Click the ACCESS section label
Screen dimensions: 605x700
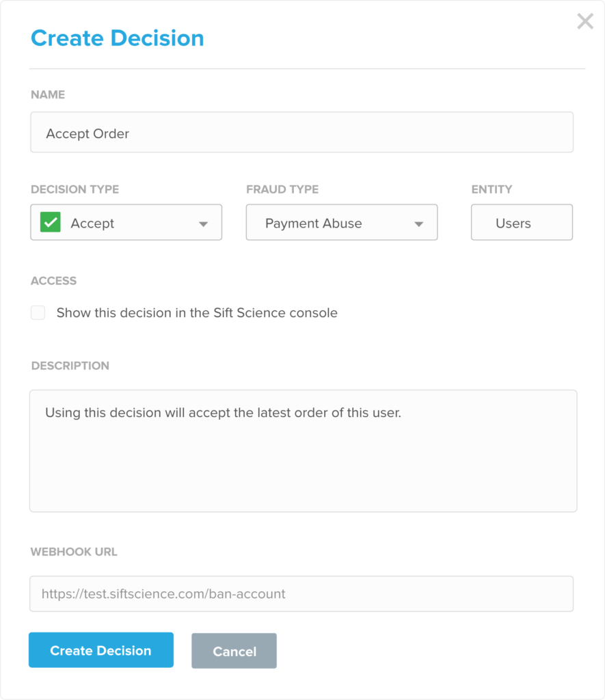[53, 280]
